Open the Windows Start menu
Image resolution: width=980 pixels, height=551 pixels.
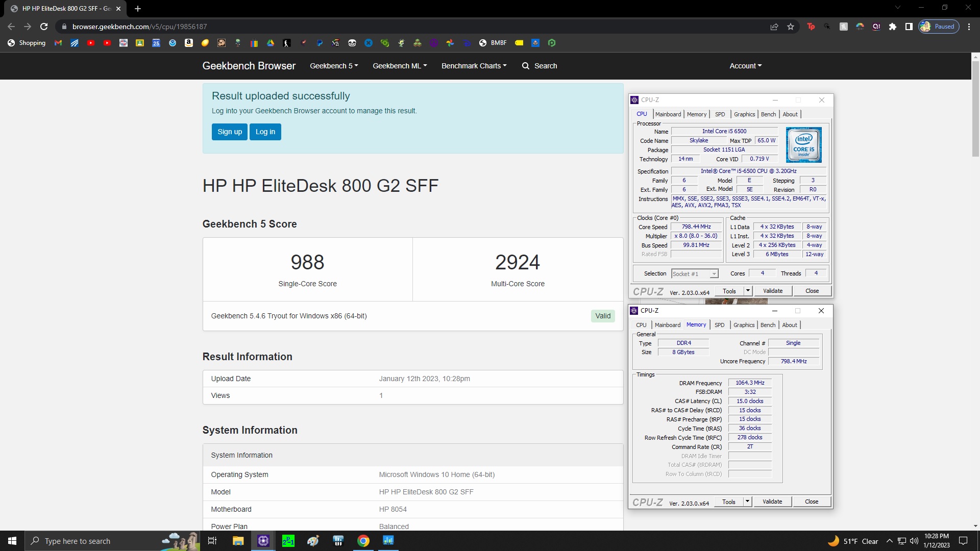12,541
